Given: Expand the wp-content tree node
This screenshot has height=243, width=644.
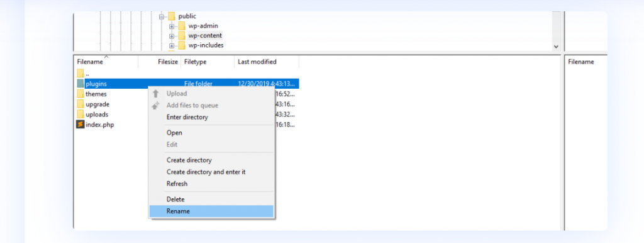Looking at the screenshot, I should pos(171,36).
